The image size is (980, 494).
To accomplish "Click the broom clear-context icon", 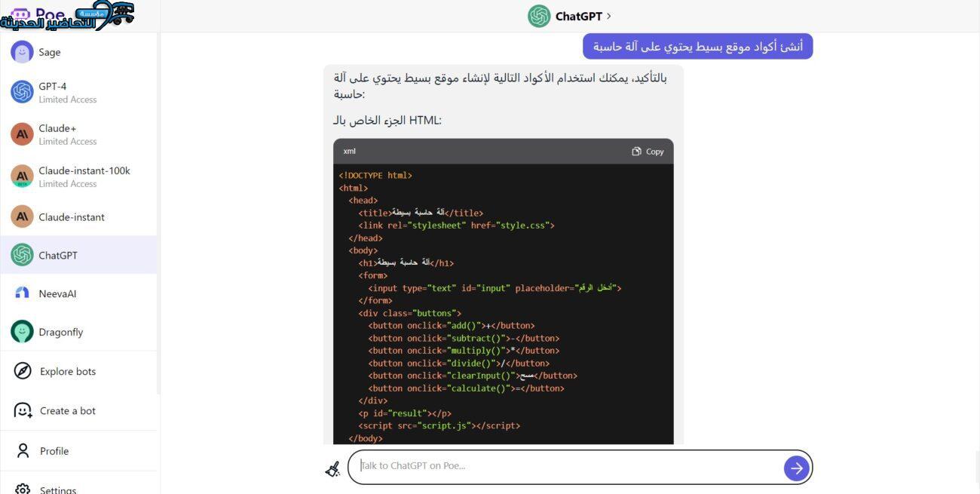I will pyautogui.click(x=332, y=468).
